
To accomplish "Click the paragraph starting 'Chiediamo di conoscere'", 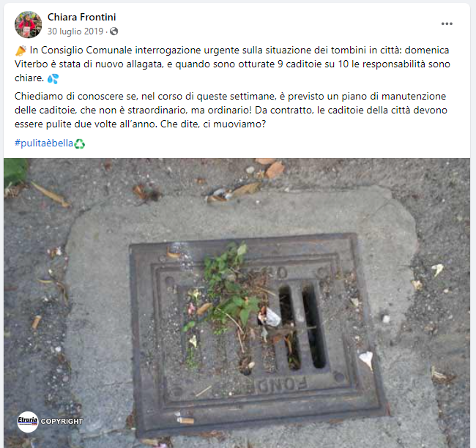I will coord(231,111).
